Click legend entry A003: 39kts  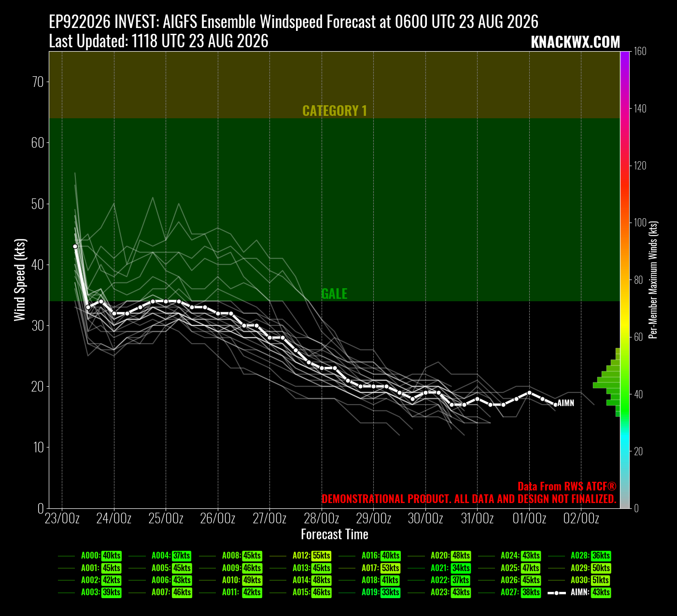tap(90, 592)
